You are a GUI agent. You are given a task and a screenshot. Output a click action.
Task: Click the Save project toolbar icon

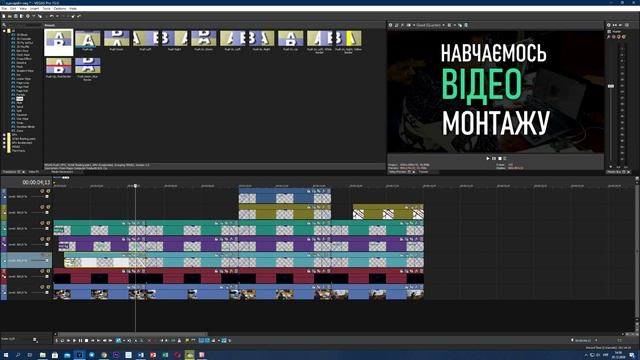pyautogui.click(x=16, y=16)
